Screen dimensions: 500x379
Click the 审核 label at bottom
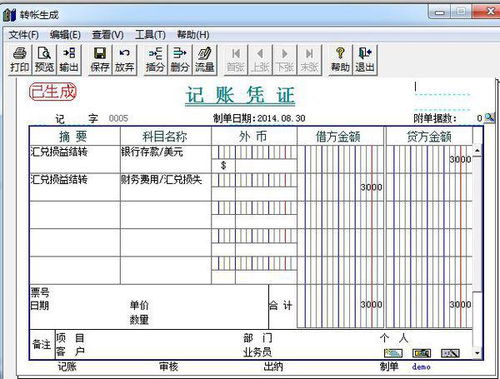coord(169,367)
